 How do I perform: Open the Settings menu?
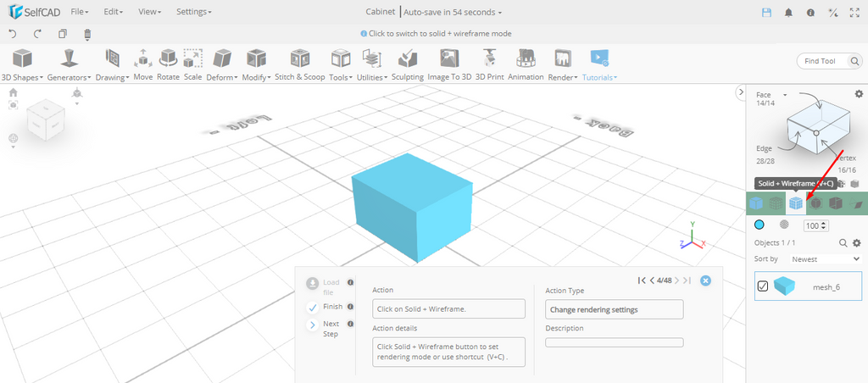click(193, 13)
